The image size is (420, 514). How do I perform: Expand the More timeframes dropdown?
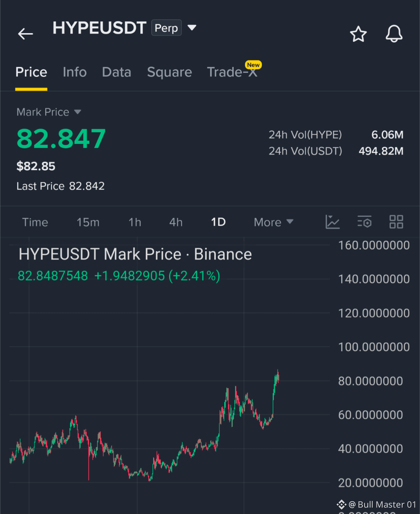pyautogui.click(x=273, y=222)
